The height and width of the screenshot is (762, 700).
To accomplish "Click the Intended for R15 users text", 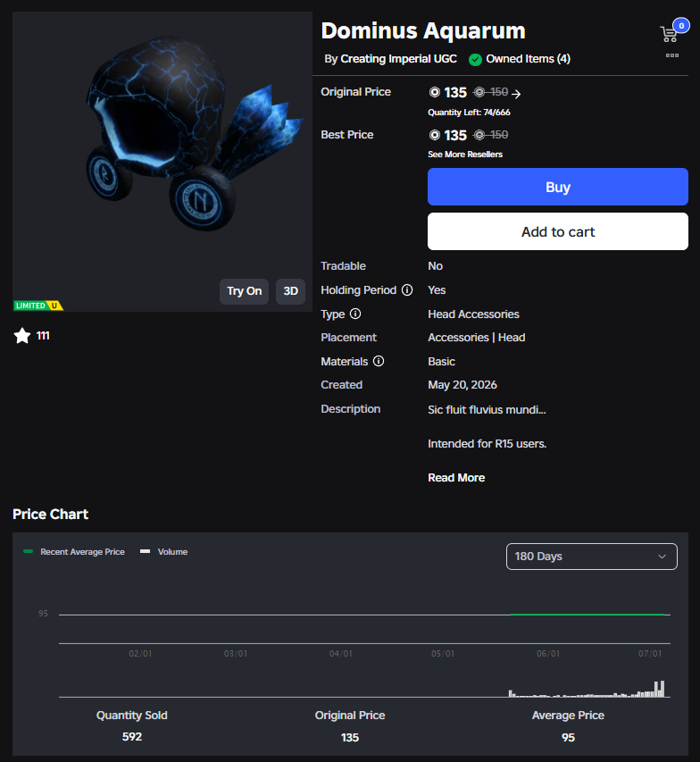I will click(487, 444).
